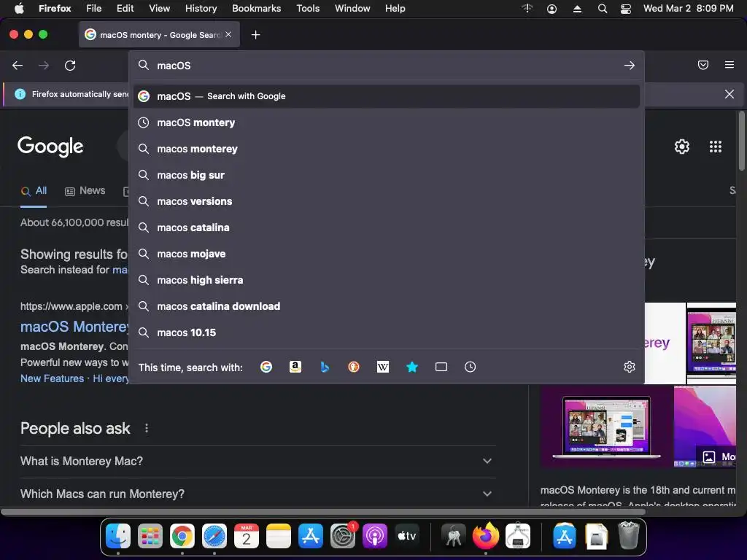
Task: Expand 'Which Macs can run Monterey?' question
Action: (258, 494)
